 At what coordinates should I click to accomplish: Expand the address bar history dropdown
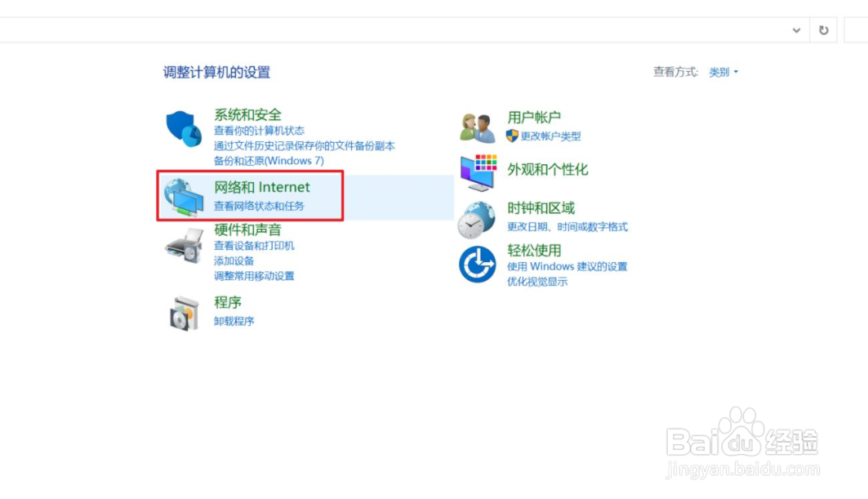[x=796, y=30]
